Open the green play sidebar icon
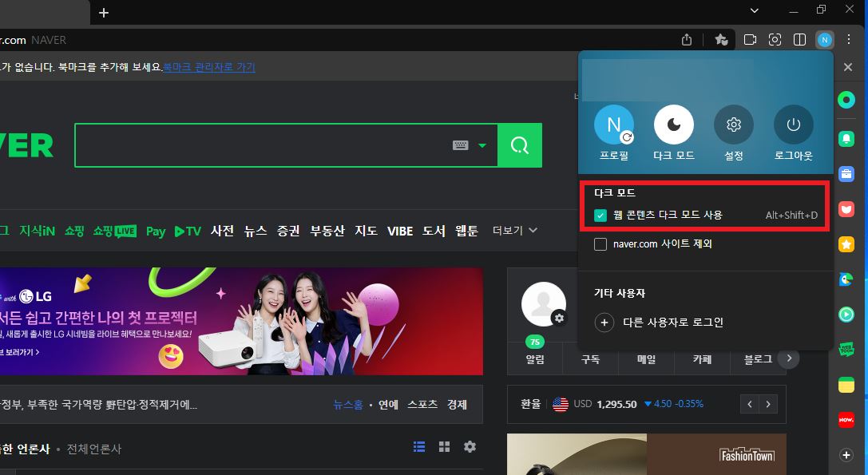The height and width of the screenshot is (475, 868). 846,315
